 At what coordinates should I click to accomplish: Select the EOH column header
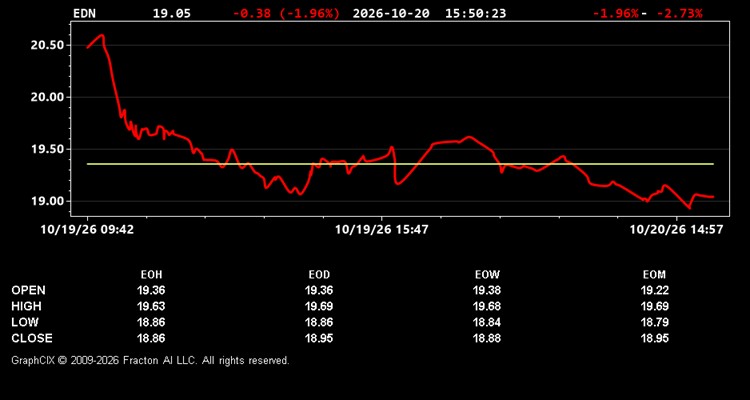click(151, 275)
